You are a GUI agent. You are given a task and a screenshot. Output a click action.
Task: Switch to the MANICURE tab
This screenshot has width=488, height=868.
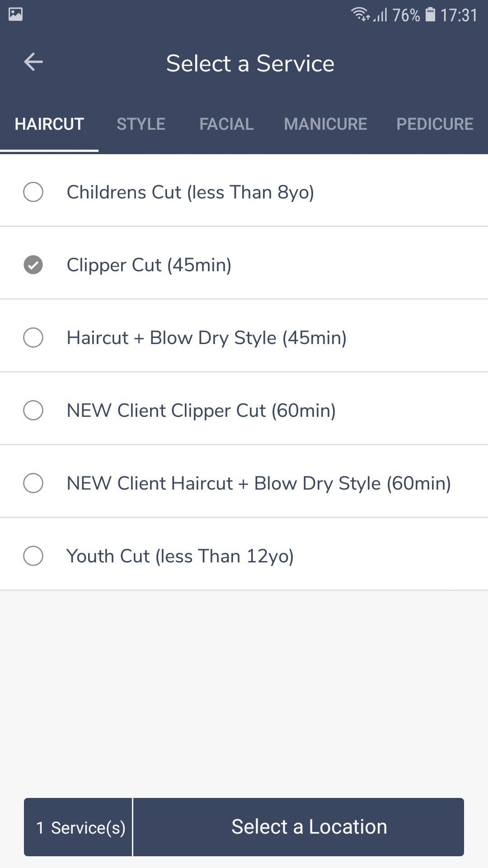325,124
